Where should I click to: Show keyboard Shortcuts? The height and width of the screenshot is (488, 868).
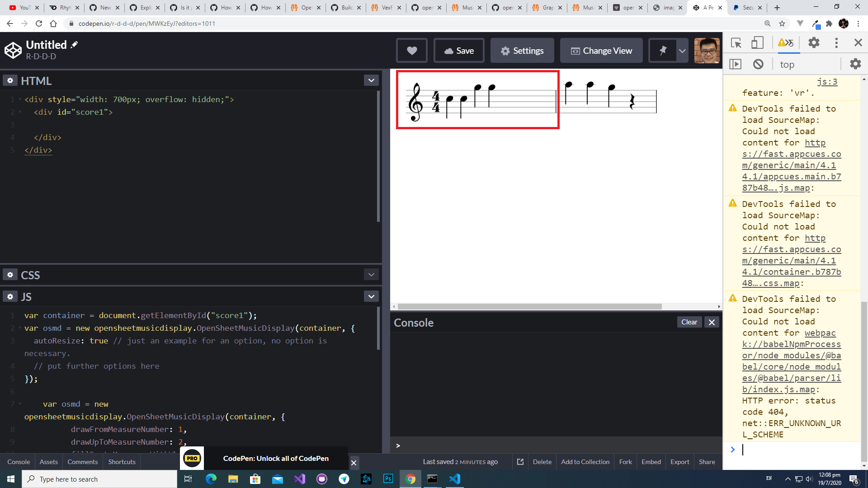coord(122,462)
